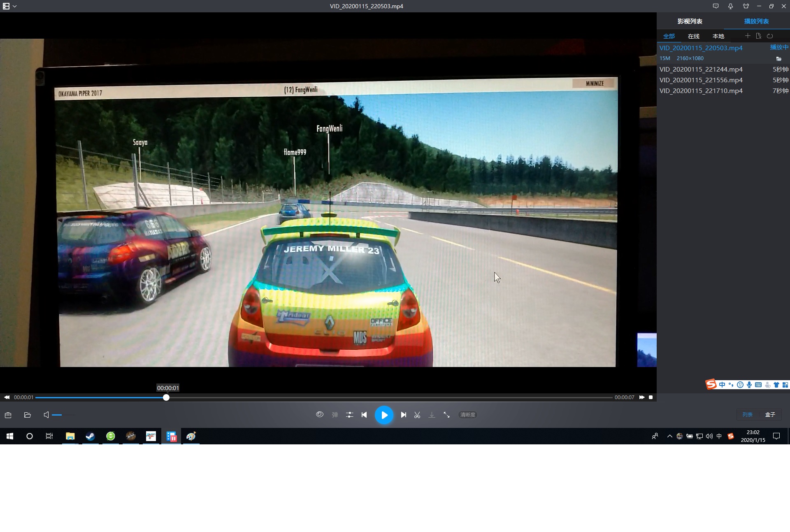This screenshot has width=790, height=532.
Task: Switch to the 影视列表 tab
Action: pyautogui.click(x=690, y=21)
